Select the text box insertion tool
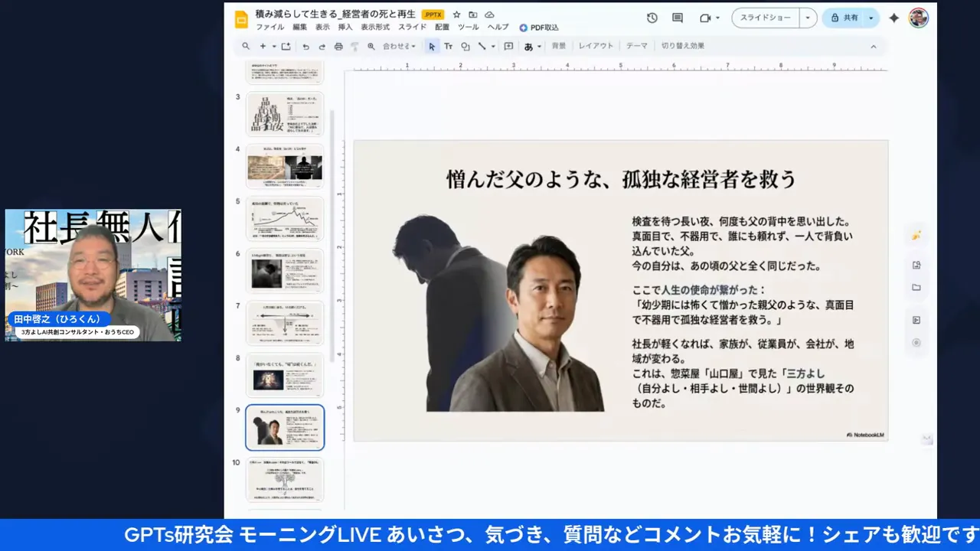980x551 pixels. pyautogui.click(x=448, y=46)
